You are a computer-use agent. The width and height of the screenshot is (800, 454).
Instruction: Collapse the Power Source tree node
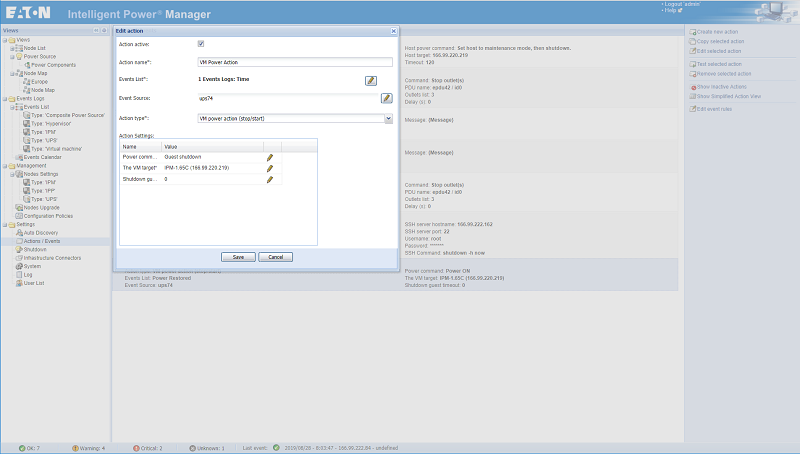(12, 57)
